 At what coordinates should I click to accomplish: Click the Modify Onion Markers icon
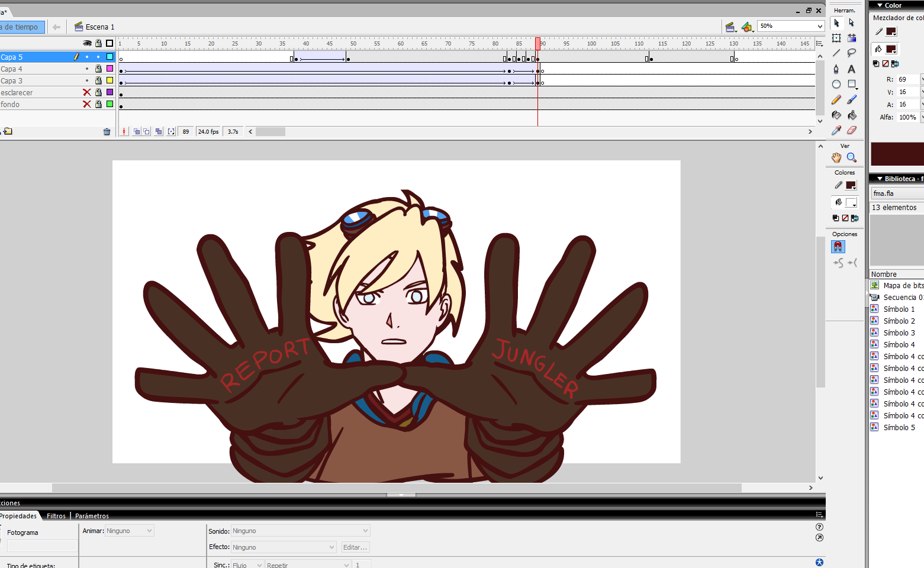(171, 131)
